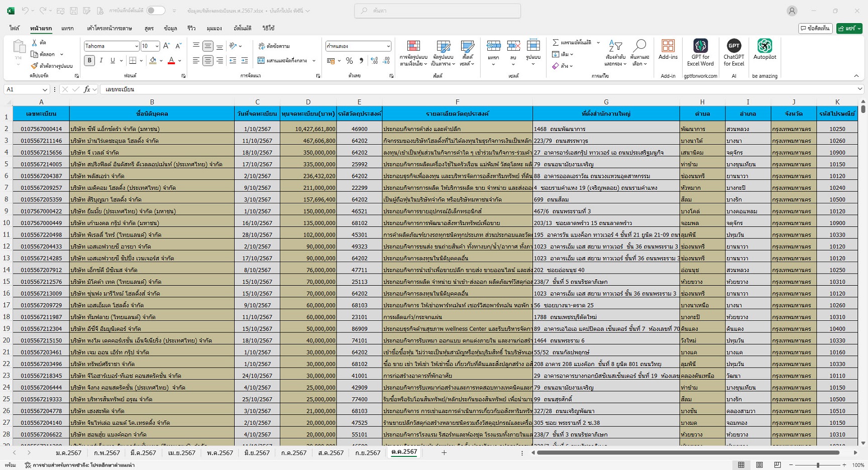The height and width of the screenshot is (470, 868).
Task: Toggle align text left
Action: click(196, 60)
